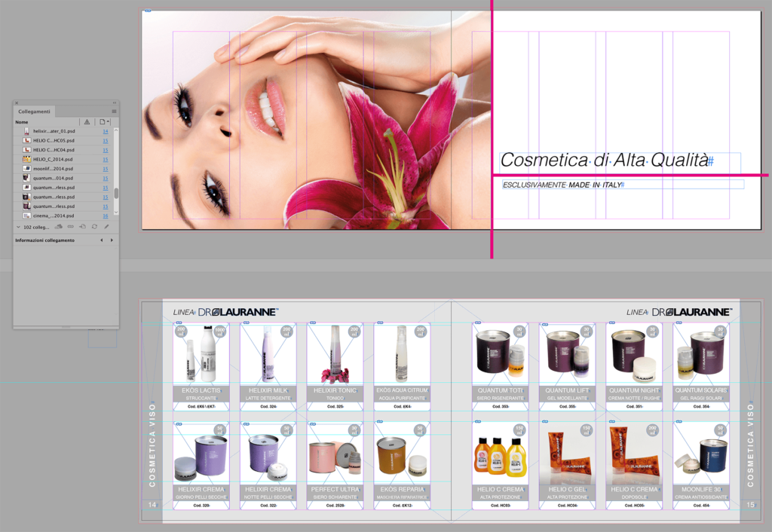
Task: Click link badge on QUANTUM TOTI image frame
Action: tap(477, 323)
